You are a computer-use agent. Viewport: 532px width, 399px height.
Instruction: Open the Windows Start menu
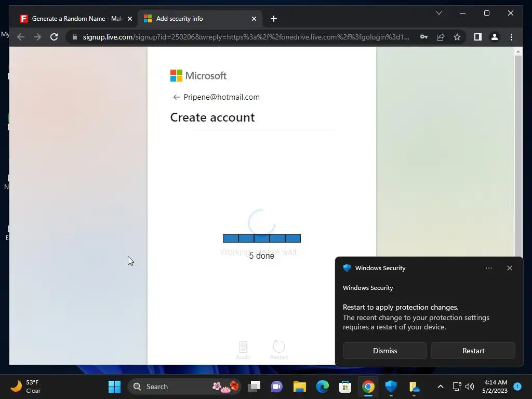(114, 387)
